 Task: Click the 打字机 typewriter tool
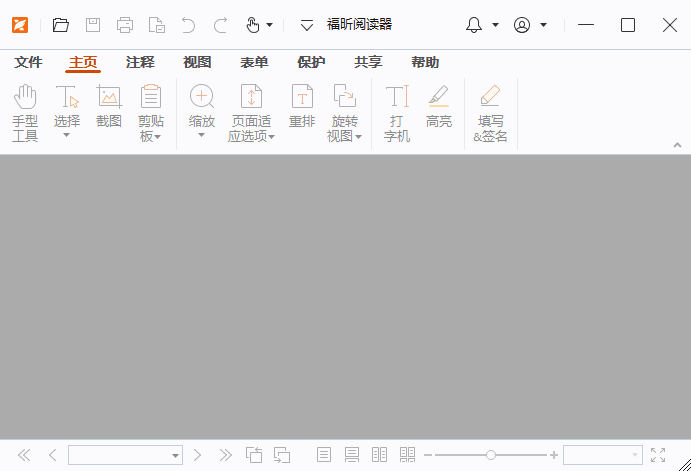pyautogui.click(x=397, y=112)
